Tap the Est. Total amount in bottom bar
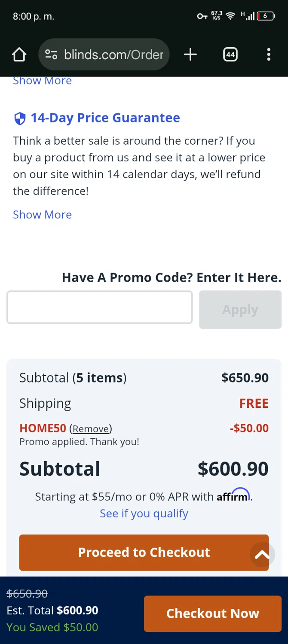The height and width of the screenshot is (644, 288). pyautogui.click(x=77, y=611)
